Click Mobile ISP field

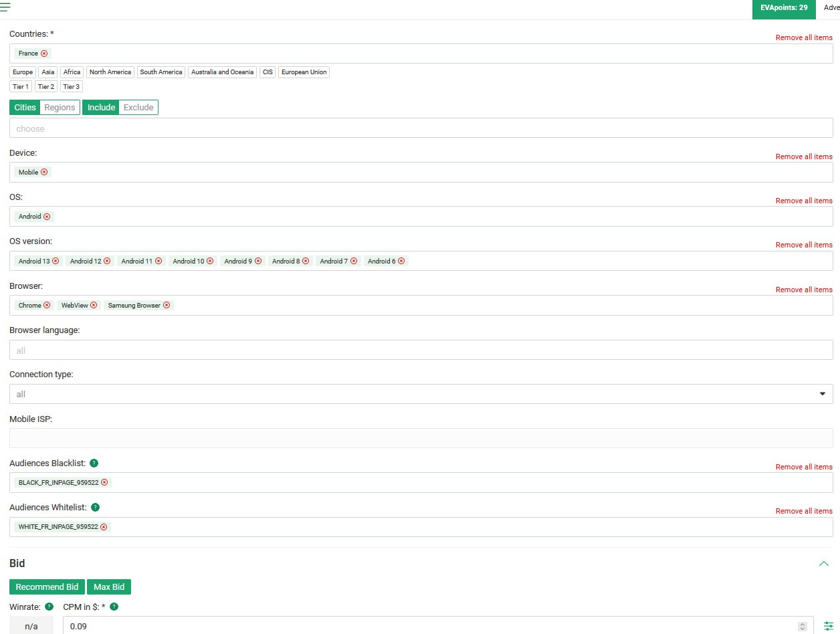[421, 438]
